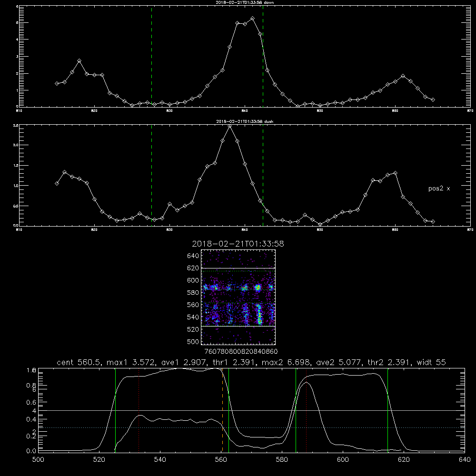Click the peak diamond point in dusk plot
The height and width of the screenshot is (476, 476).
[230, 126]
